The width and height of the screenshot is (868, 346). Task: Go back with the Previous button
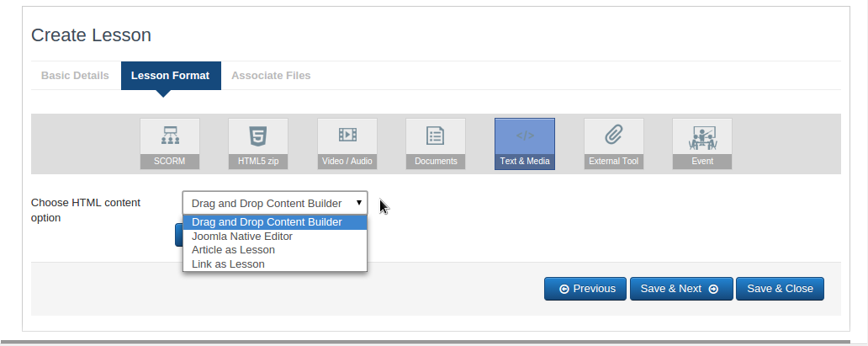point(585,289)
